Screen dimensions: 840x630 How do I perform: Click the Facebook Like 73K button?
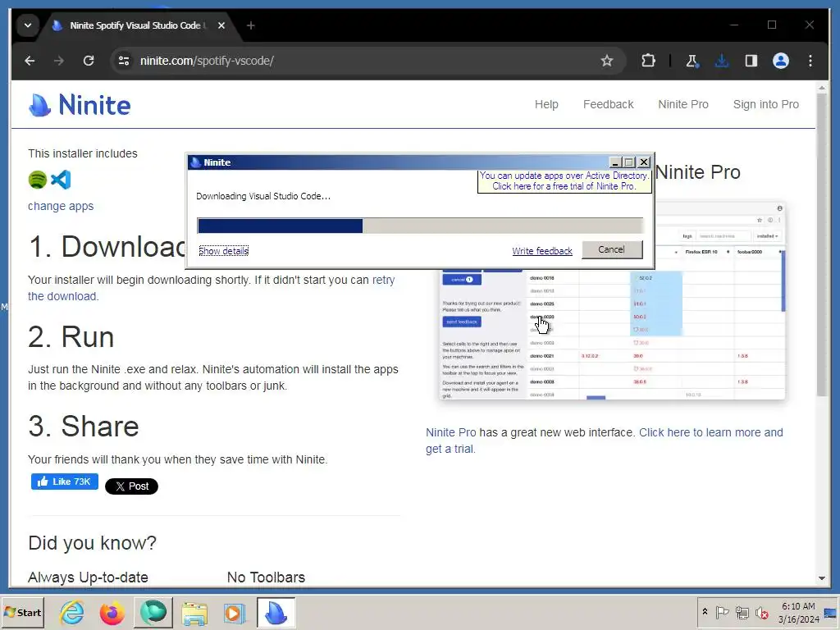coord(64,482)
